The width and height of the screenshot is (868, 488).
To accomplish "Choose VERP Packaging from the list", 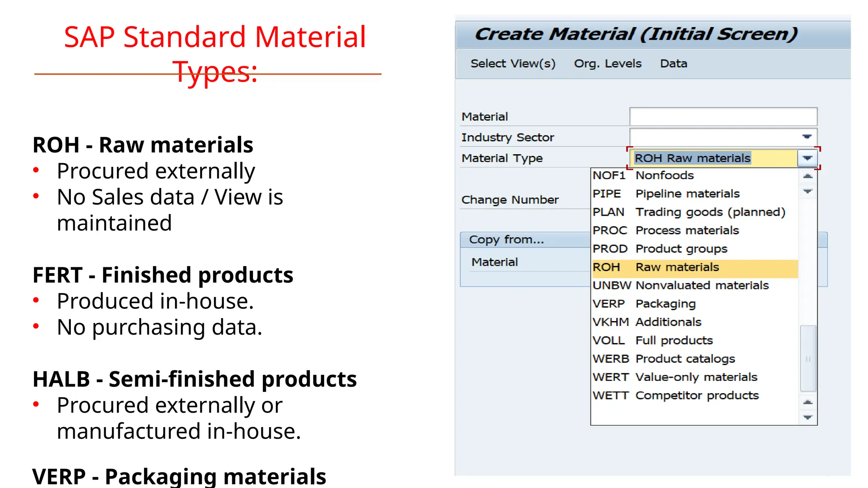I will [694, 304].
